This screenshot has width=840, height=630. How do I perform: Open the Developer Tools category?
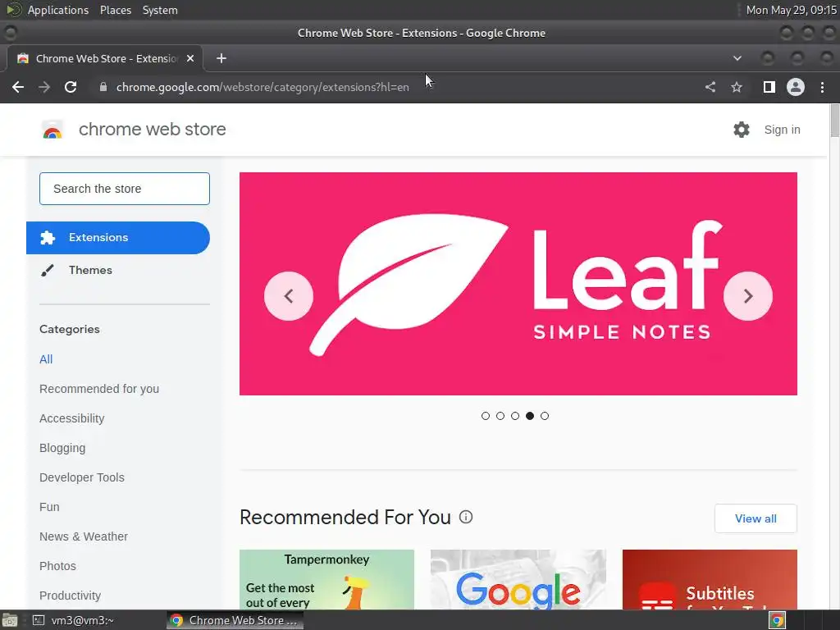(x=82, y=477)
